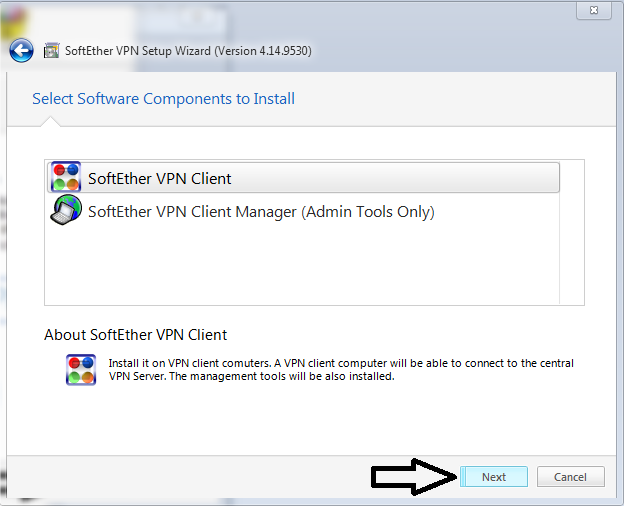Choose SoftEther VPN Client list entry

pyautogui.click(x=303, y=178)
